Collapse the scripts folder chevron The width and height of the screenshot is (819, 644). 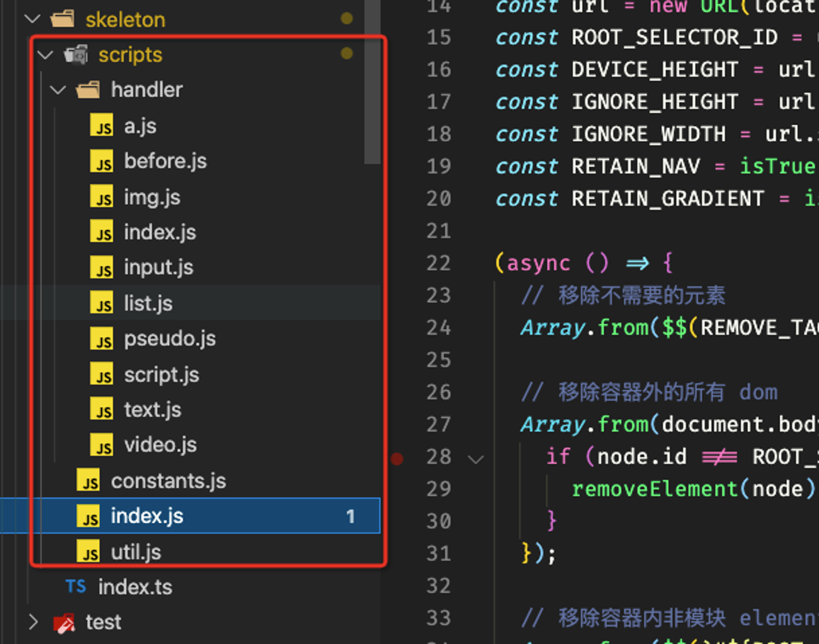[45, 54]
